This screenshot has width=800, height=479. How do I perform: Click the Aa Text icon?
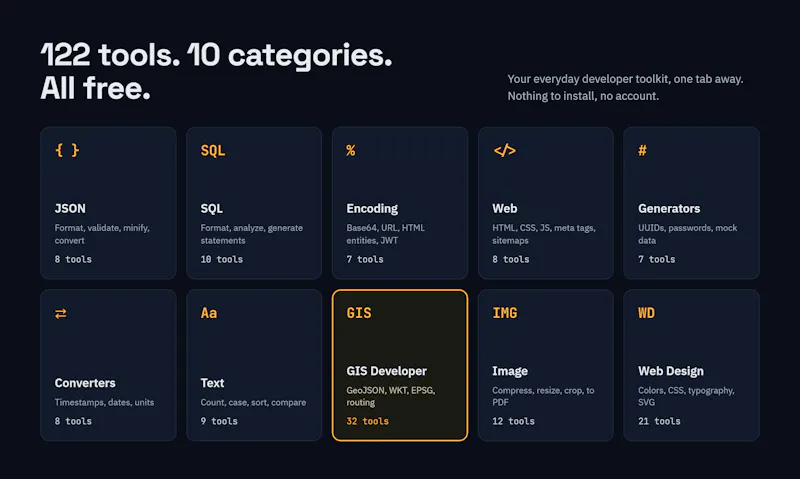pyautogui.click(x=209, y=313)
